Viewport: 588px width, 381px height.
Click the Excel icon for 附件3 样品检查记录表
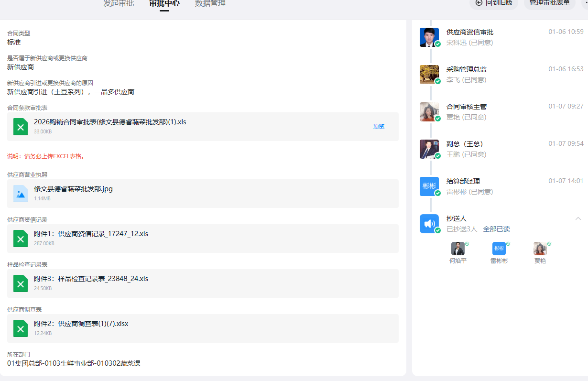21,283
